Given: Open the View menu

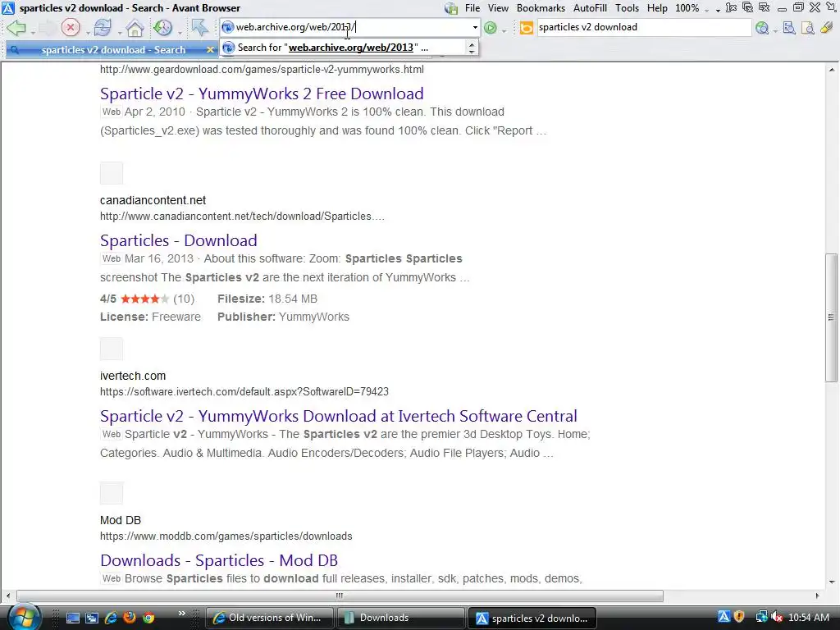Looking at the screenshot, I should point(498,8).
